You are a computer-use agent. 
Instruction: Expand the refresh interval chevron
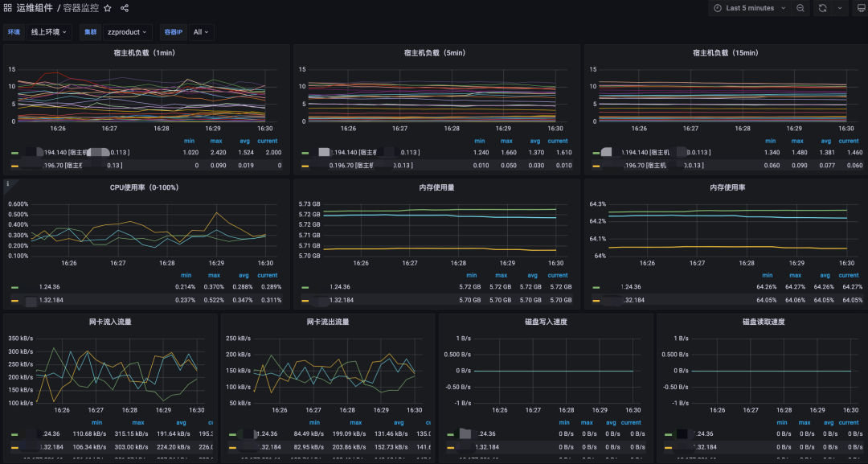pos(840,8)
